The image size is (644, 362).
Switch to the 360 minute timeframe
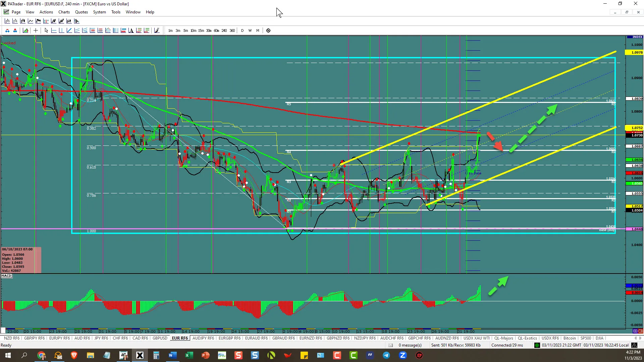tap(232, 31)
